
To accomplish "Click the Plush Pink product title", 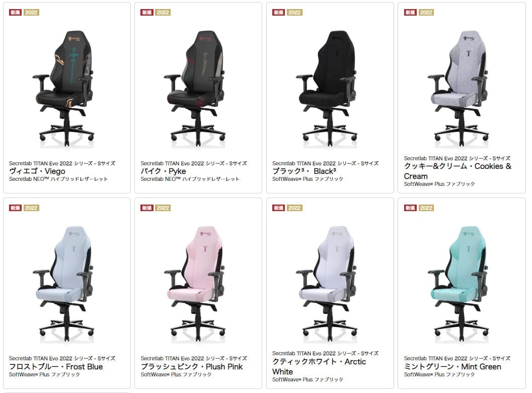I will [x=192, y=366].
